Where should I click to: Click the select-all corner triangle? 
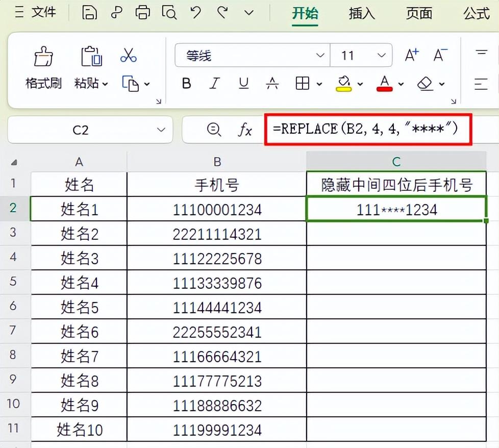14,163
